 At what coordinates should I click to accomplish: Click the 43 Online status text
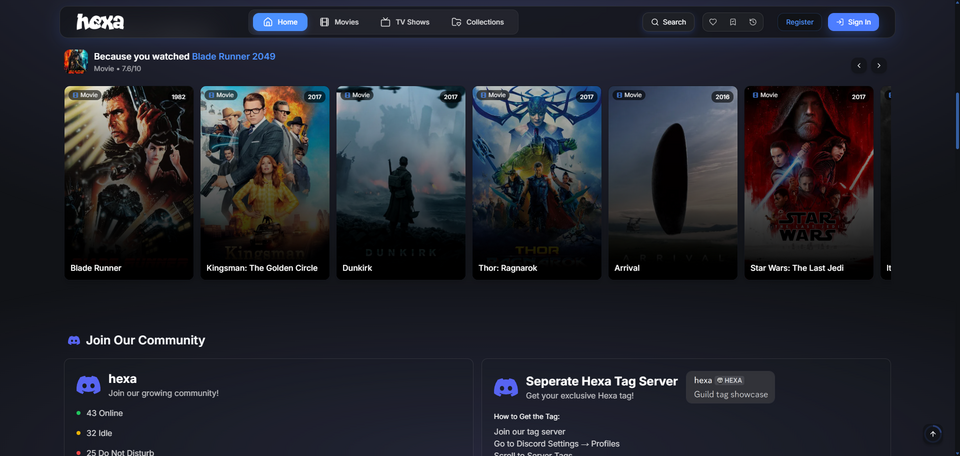click(x=104, y=413)
